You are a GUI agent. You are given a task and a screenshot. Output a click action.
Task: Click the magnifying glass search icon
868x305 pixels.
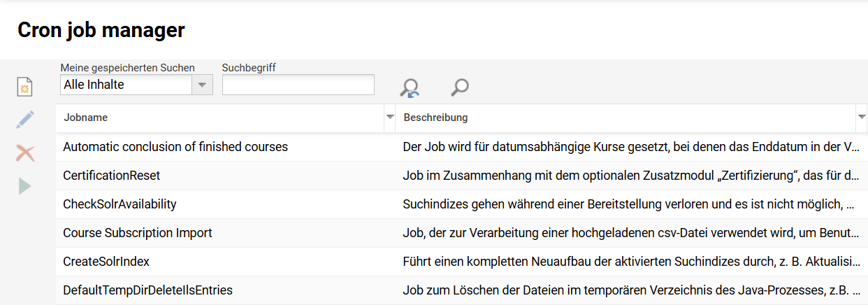pyautogui.click(x=459, y=87)
